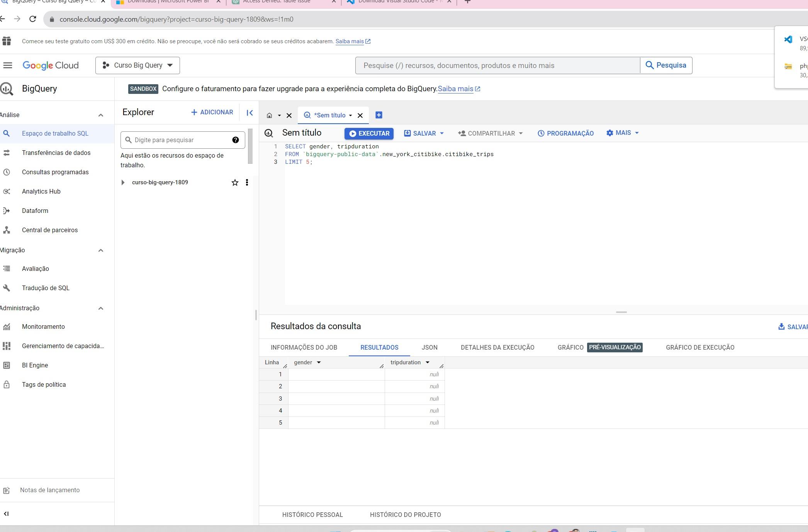Open the Curso Big Query project selector
The height and width of the screenshot is (532, 808).
click(137, 65)
